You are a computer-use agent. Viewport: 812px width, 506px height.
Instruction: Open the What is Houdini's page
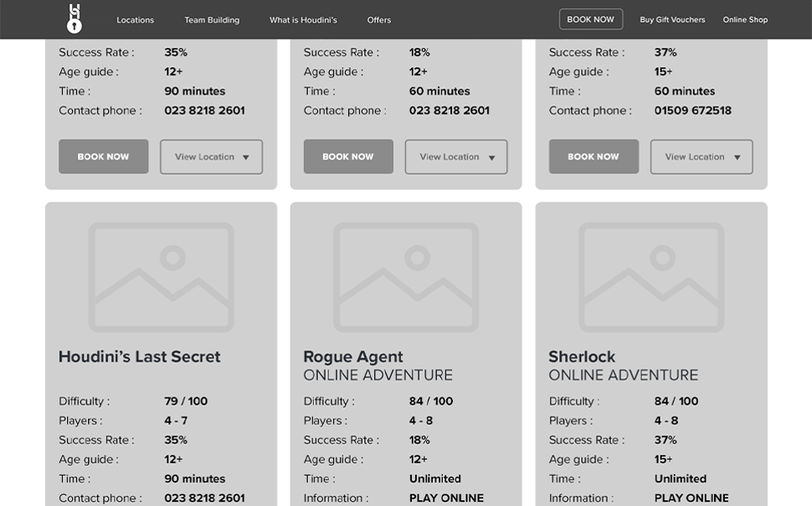[x=303, y=20]
